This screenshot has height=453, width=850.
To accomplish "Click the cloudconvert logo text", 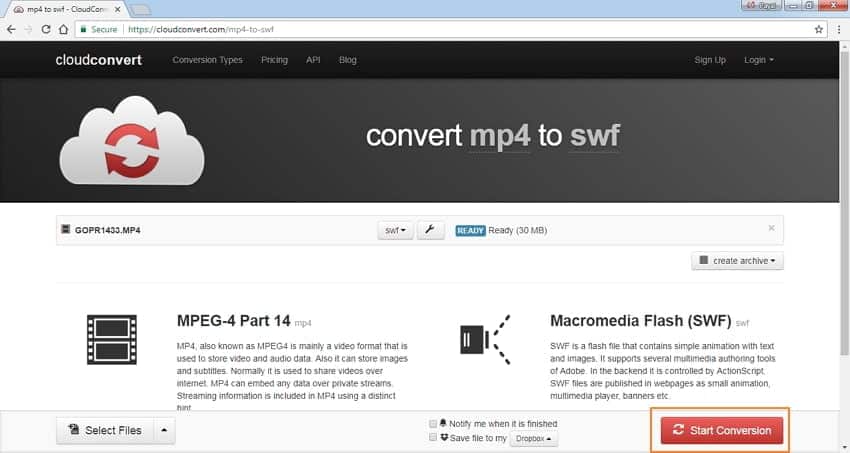I will [99, 60].
